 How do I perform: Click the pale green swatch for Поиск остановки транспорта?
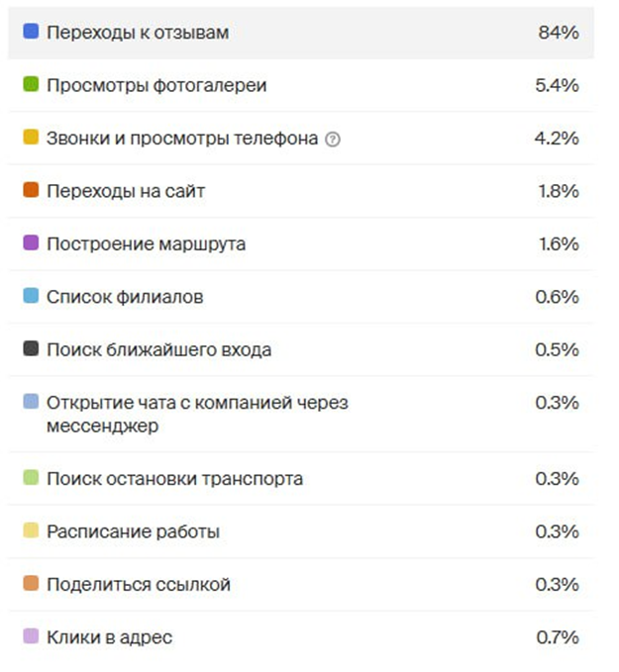[x=31, y=479]
